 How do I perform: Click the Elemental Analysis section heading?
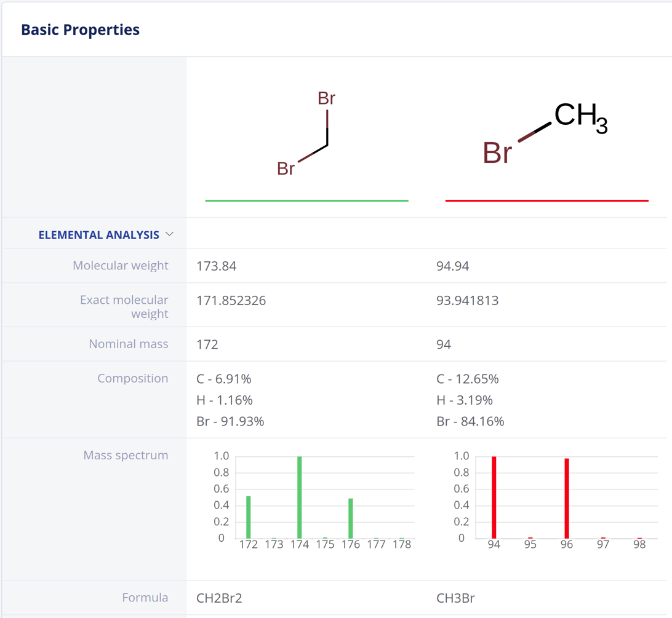pyautogui.click(x=98, y=235)
